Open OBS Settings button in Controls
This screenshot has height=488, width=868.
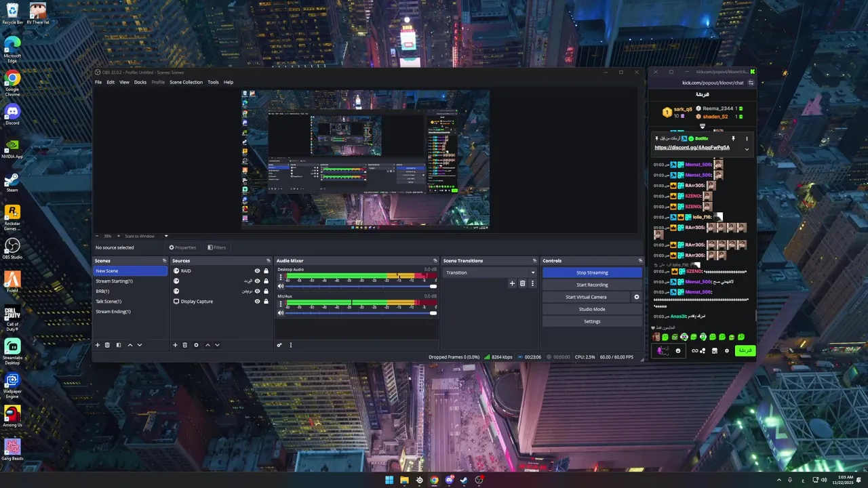click(x=592, y=321)
